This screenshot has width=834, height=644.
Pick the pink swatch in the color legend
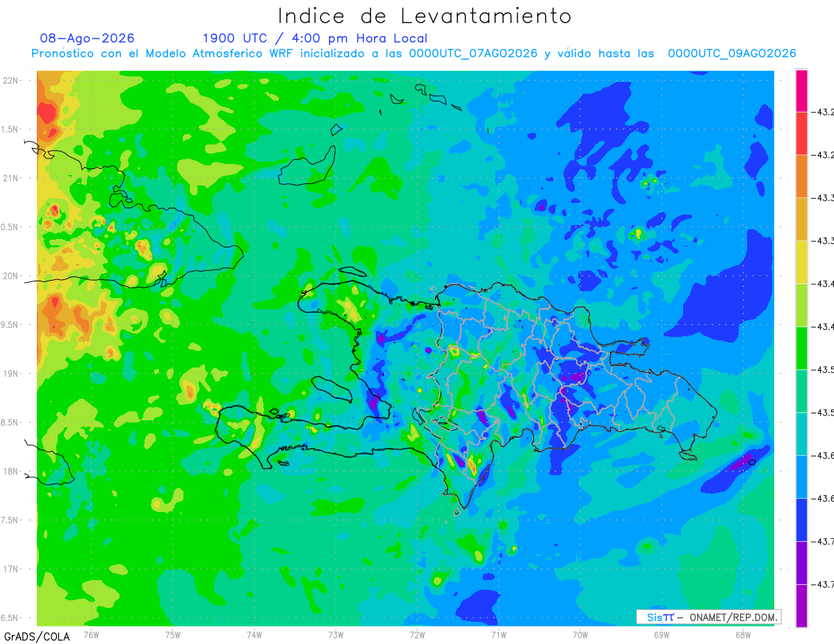click(801, 90)
